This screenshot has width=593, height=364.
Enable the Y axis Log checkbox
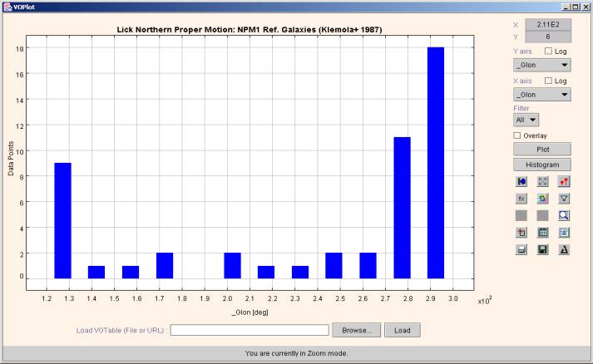coord(548,51)
